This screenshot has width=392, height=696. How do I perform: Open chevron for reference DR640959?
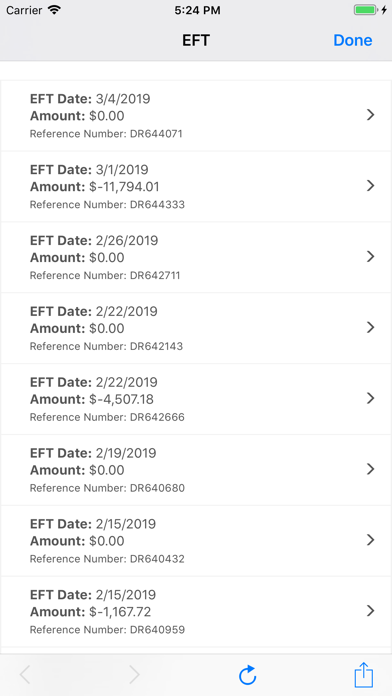click(371, 611)
